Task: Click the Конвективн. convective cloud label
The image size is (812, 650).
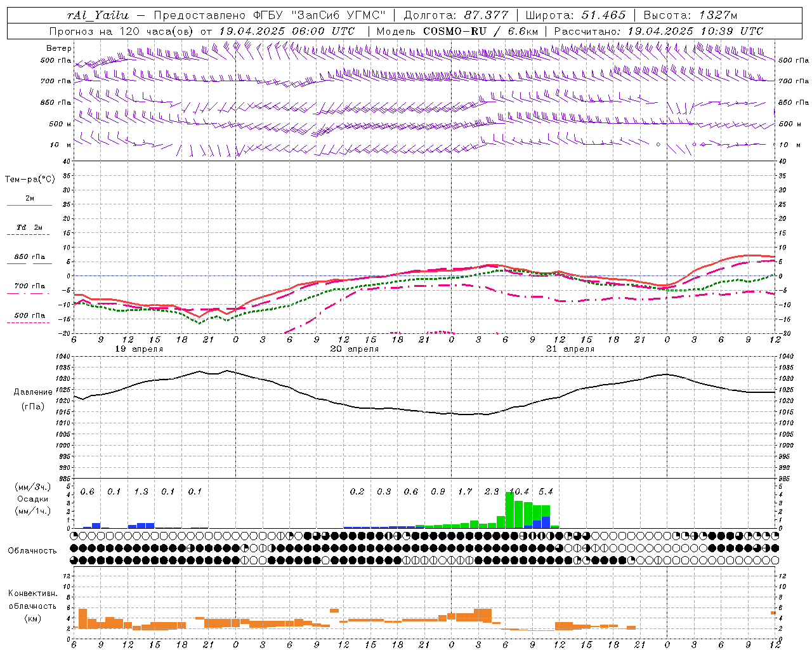Action: point(32,594)
